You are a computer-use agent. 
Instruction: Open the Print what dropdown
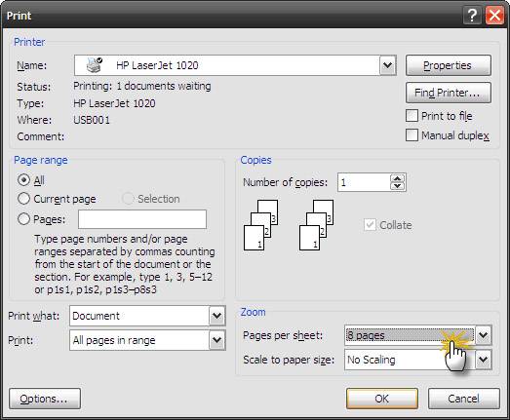[x=216, y=316]
